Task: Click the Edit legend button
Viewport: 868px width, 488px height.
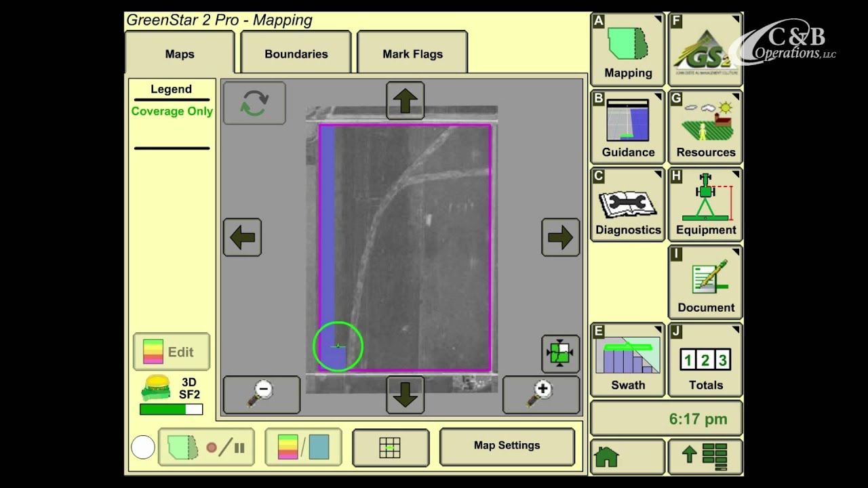Action: tap(172, 352)
